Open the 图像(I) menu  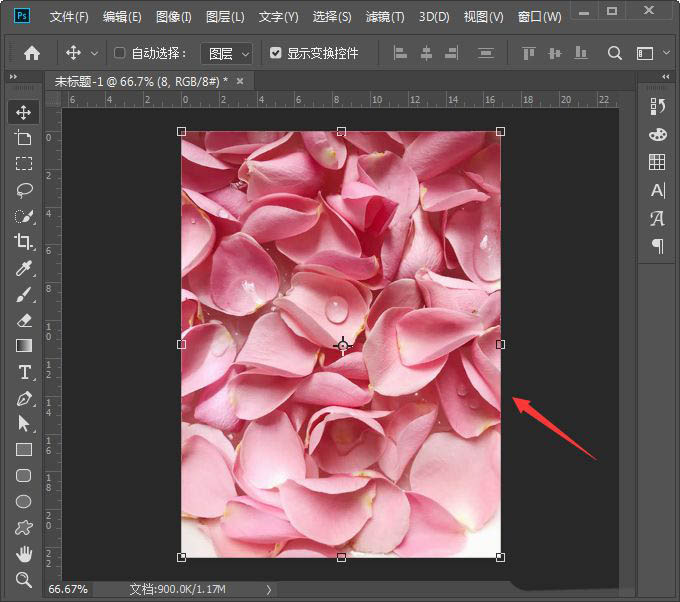(x=173, y=17)
